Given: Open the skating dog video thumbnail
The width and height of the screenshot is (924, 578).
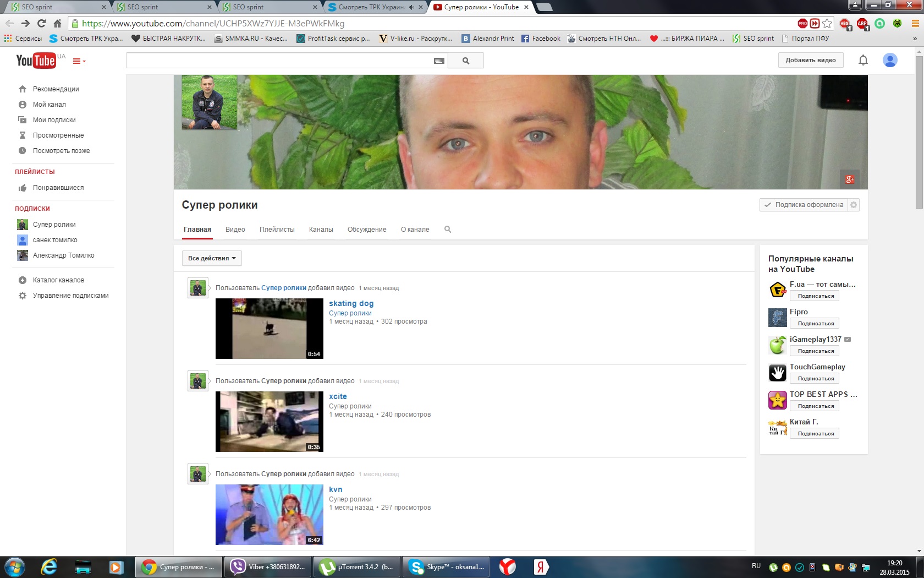Looking at the screenshot, I should click(x=269, y=329).
